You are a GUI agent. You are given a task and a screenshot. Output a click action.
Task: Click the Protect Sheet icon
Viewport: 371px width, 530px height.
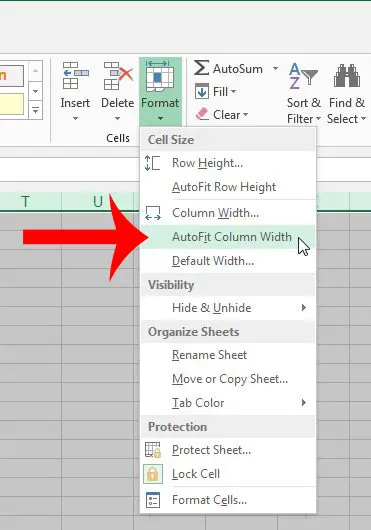pos(153,450)
